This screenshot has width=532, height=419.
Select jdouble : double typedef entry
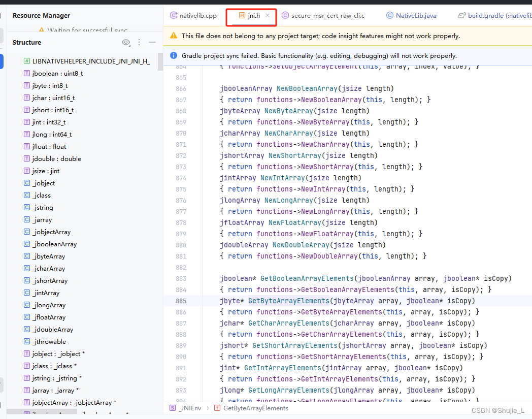pyautogui.click(x=53, y=159)
